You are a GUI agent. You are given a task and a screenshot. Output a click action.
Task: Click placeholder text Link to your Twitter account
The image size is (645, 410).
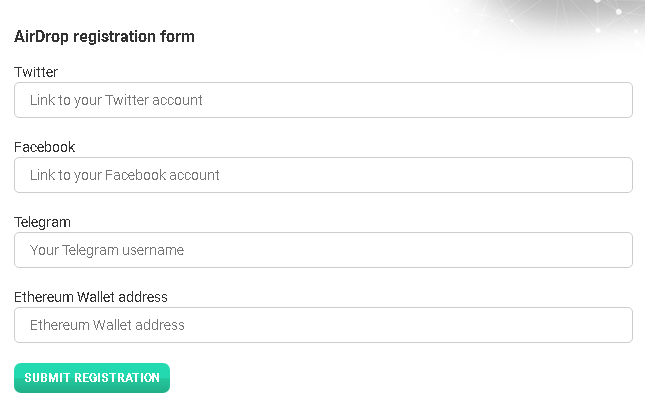116,100
